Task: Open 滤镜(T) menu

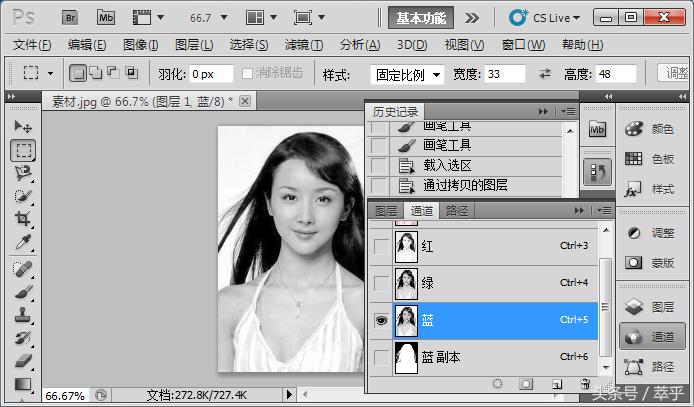Action: 304,45
